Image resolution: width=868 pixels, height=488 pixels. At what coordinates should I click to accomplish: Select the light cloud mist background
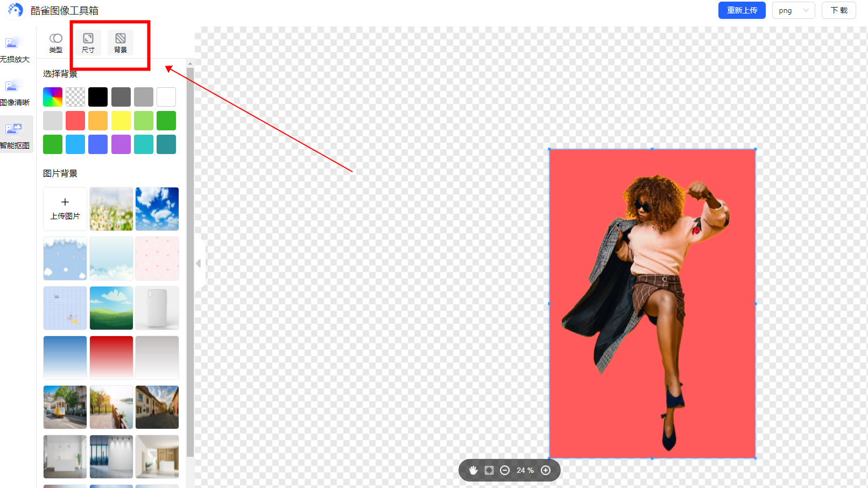111,259
